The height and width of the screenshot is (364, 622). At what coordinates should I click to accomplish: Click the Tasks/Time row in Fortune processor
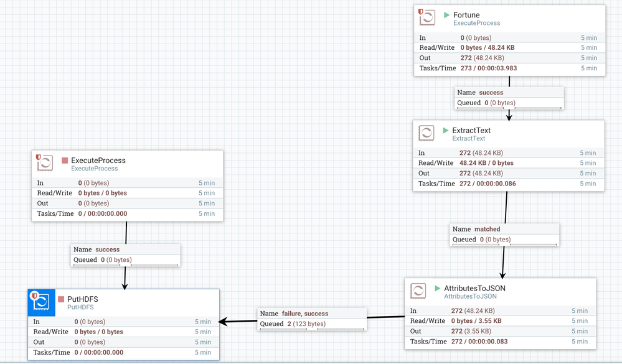(509, 68)
